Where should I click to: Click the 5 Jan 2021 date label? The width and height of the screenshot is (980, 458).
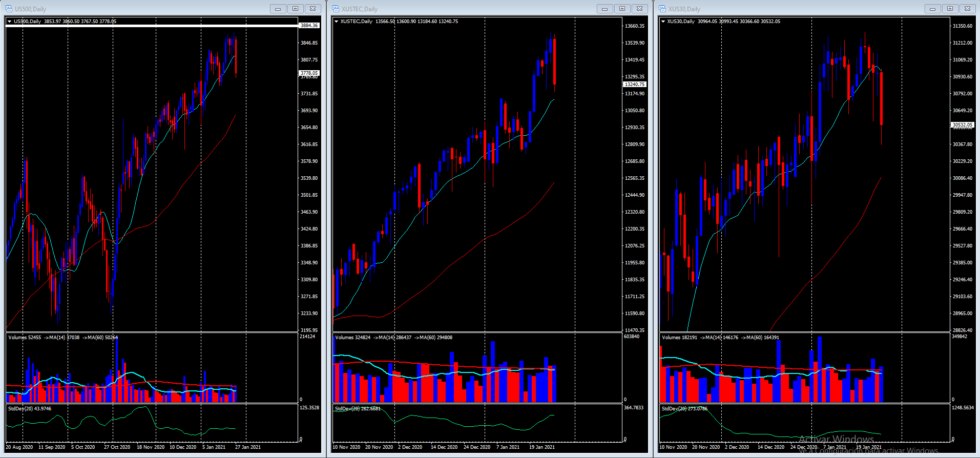tap(214, 447)
